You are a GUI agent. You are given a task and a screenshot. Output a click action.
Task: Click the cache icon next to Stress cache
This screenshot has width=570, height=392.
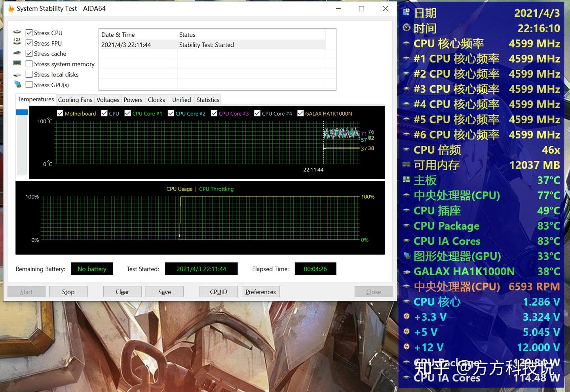point(17,53)
